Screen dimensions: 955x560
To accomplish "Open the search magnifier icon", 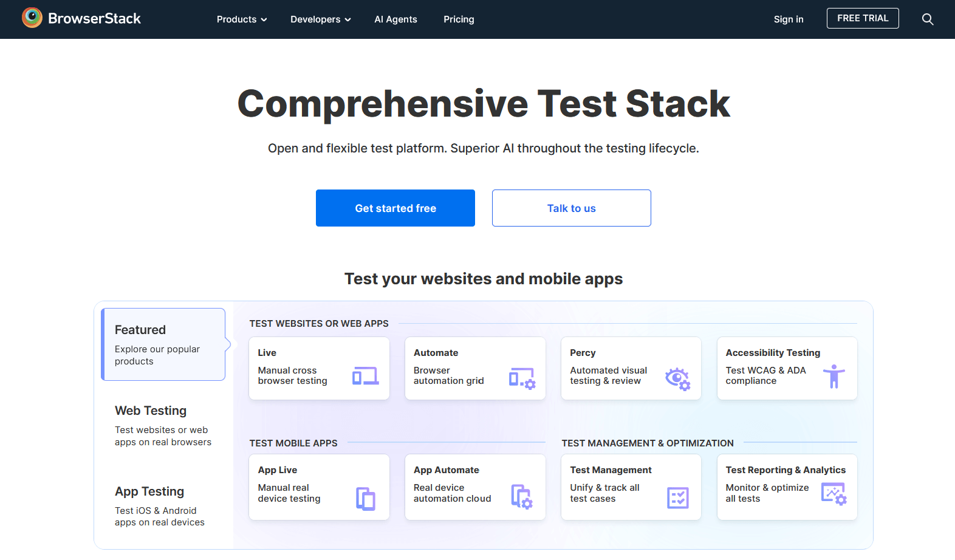I will [x=928, y=19].
